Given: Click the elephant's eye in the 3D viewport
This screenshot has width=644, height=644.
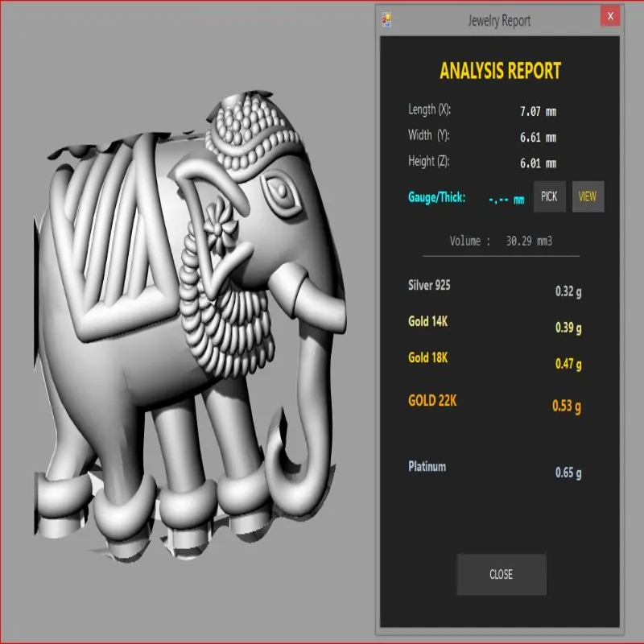Looking at the screenshot, I should click(x=282, y=192).
